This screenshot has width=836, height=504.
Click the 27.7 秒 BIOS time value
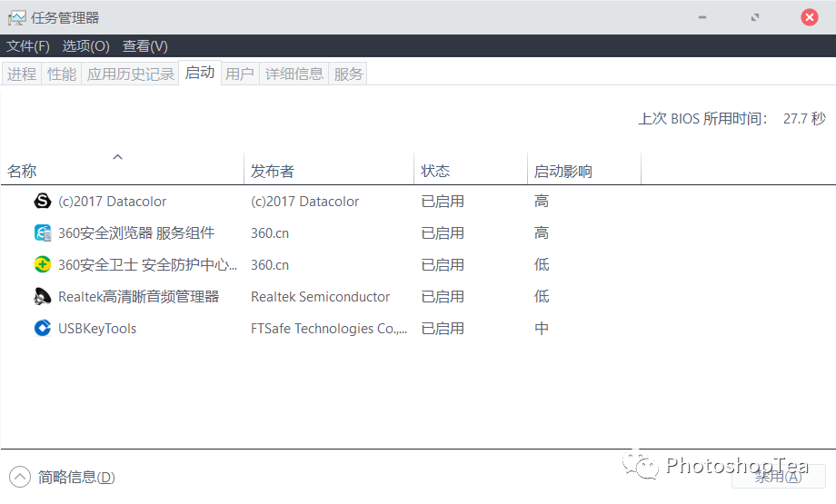pyautogui.click(x=804, y=118)
